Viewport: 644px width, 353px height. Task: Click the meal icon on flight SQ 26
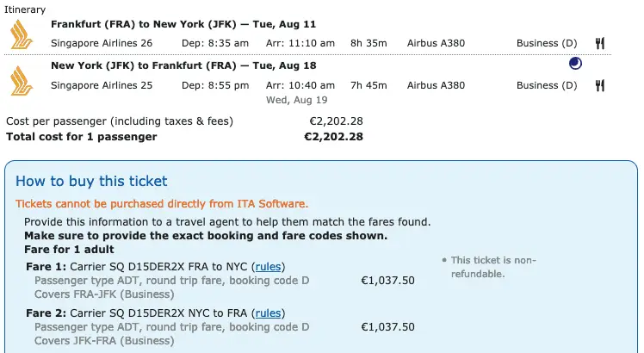point(600,43)
